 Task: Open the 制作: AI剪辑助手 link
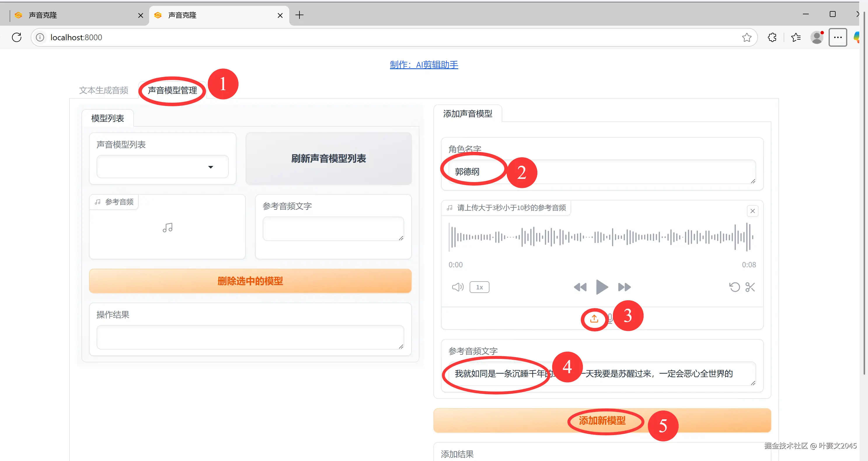coord(423,65)
